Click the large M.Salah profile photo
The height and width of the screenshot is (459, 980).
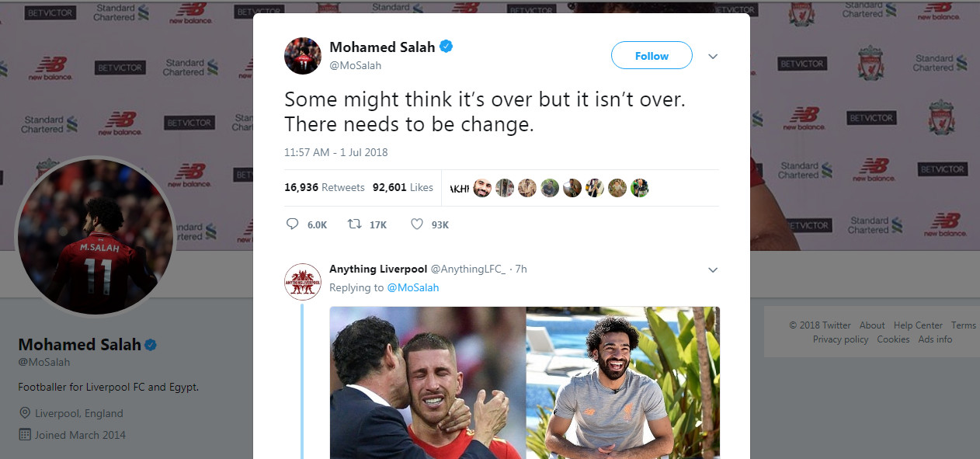[x=96, y=235]
